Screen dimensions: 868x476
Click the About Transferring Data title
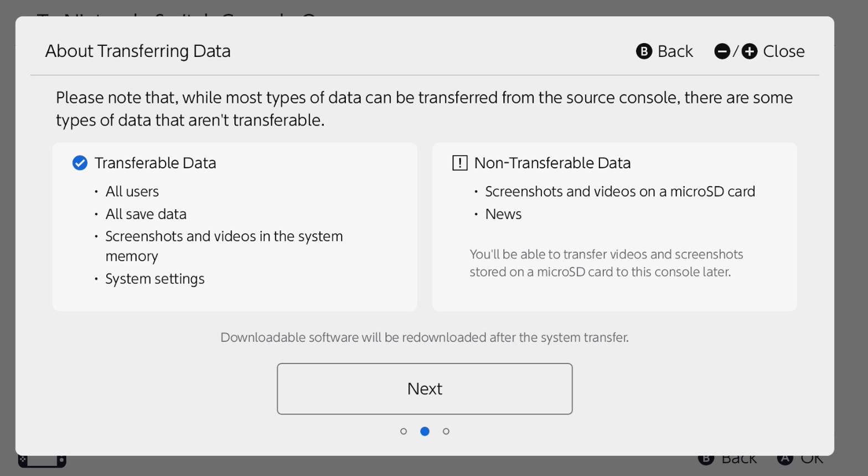138,51
